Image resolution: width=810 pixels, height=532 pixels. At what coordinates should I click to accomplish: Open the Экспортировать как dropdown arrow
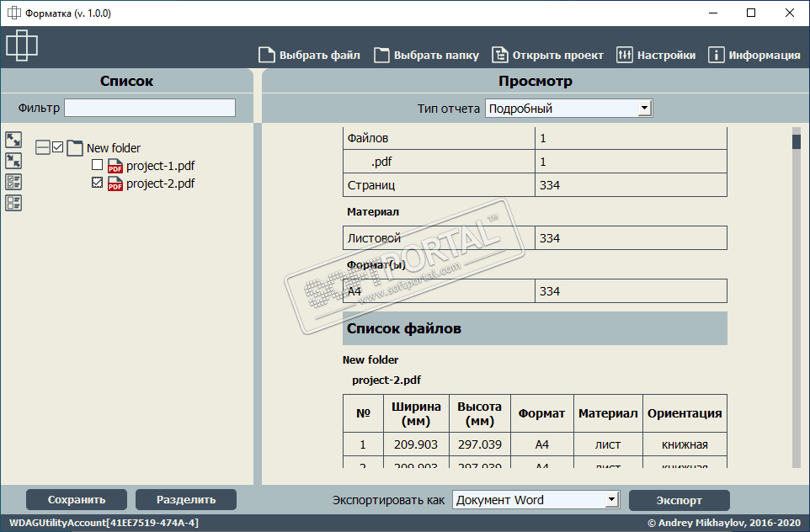[x=612, y=499]
